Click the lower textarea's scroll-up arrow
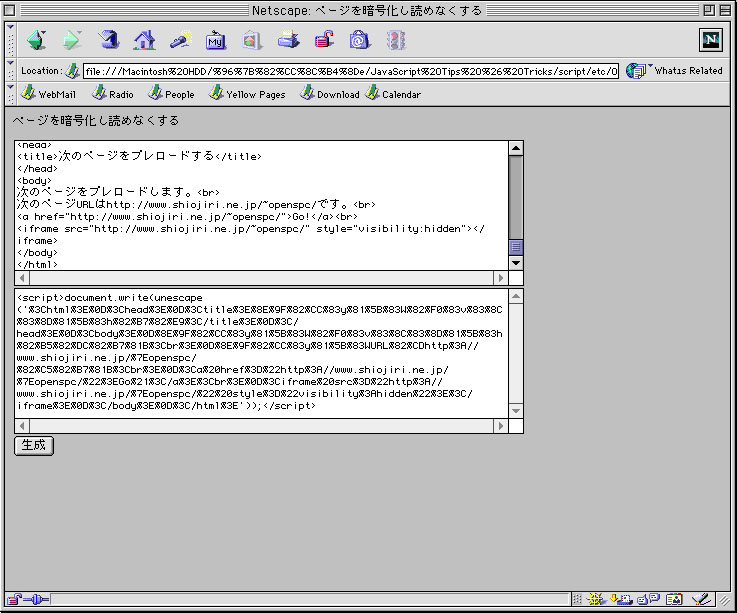737x613 pixels. 516,297
